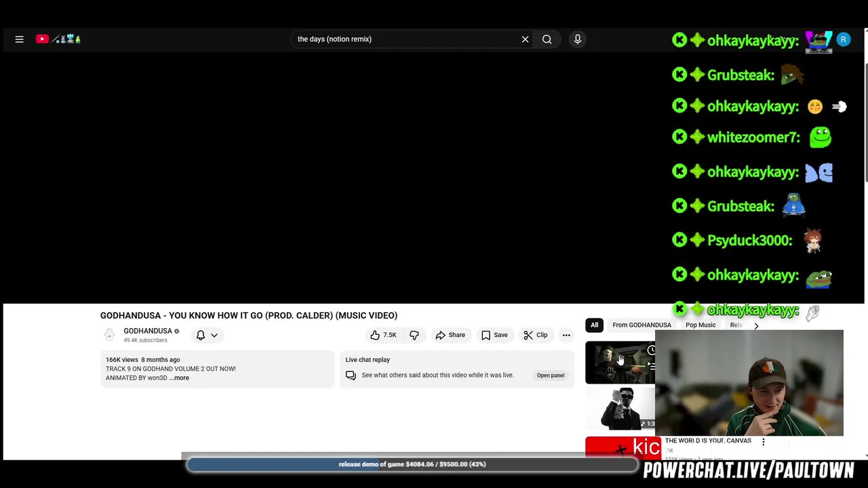Image resolution: width=868 pixels, height=488 pixels.
Task: Dislike the video
Action: (414, 335)
